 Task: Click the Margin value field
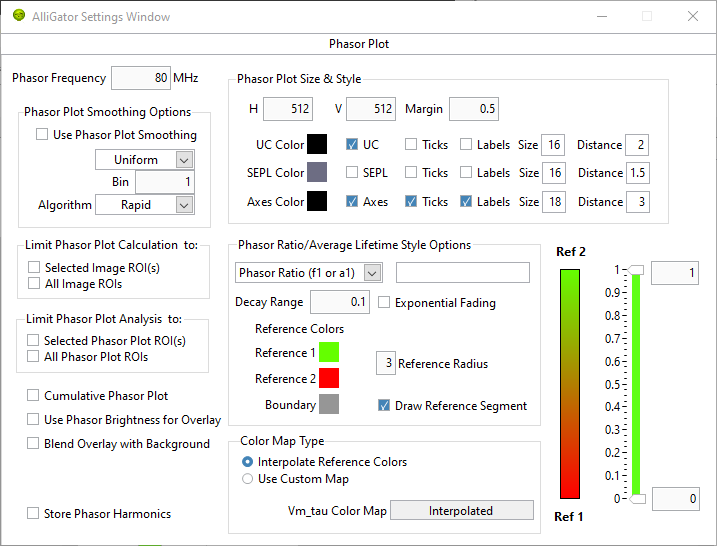[474, 109]
